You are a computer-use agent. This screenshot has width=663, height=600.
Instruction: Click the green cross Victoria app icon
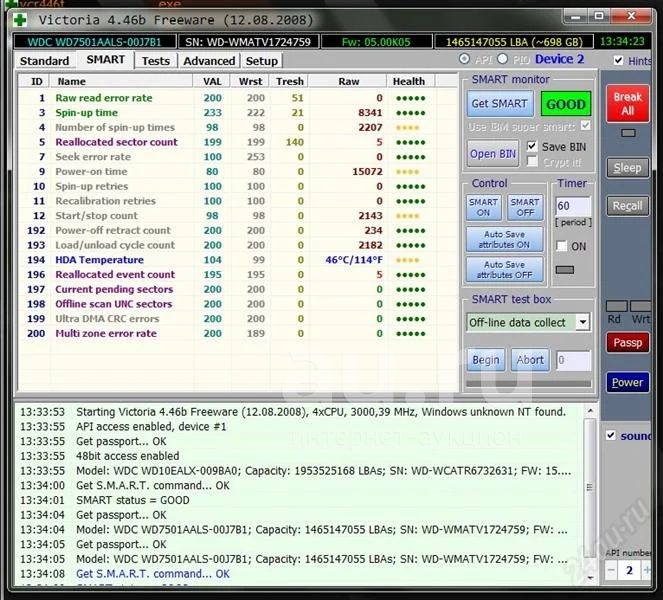[x=19, y=19]
